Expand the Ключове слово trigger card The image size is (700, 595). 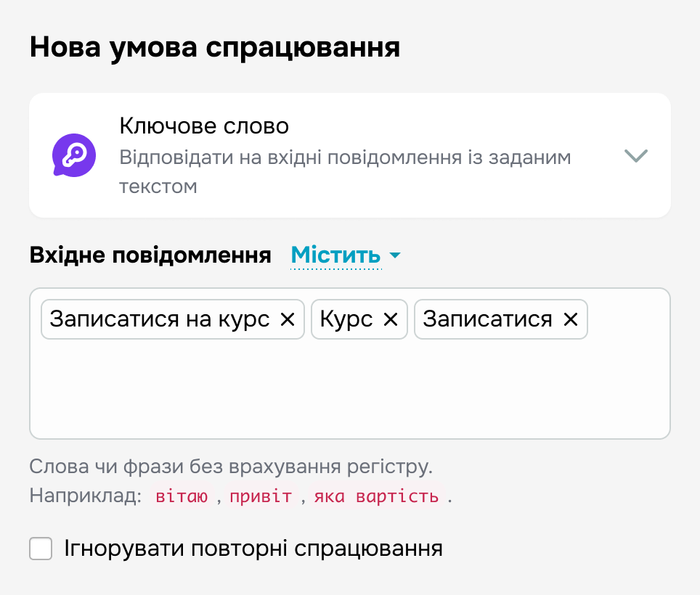(635, 155)
